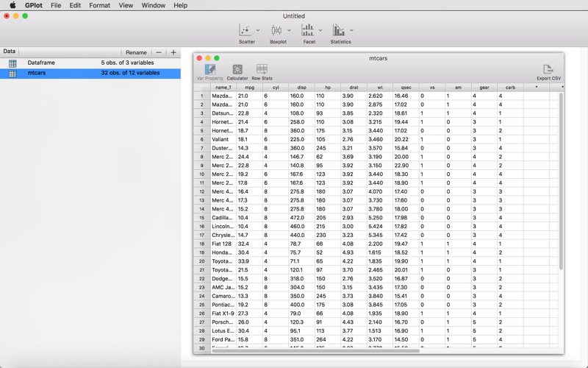Screen dimensions: 588x368
Task: Open the Edit menu
Action: (75, 5)
